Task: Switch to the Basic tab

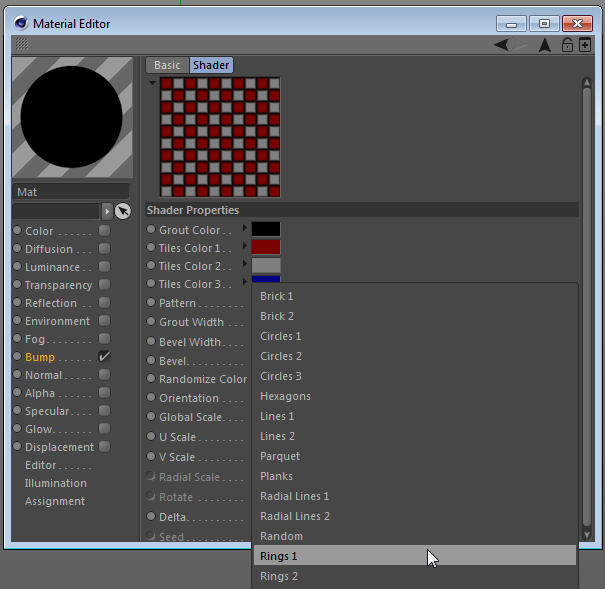Action: pyautogui.click(x=167, y=65)
